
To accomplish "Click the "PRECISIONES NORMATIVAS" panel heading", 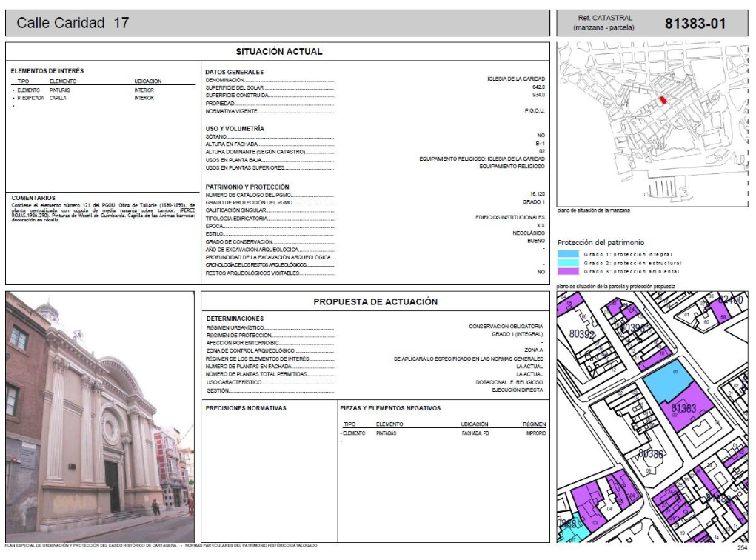I will 246,408.
